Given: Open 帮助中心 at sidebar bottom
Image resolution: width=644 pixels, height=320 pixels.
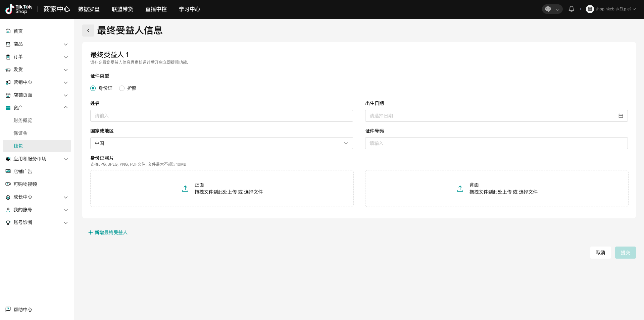Looking at the screenshot, I should pyautogui.click(x=23, y=310).
